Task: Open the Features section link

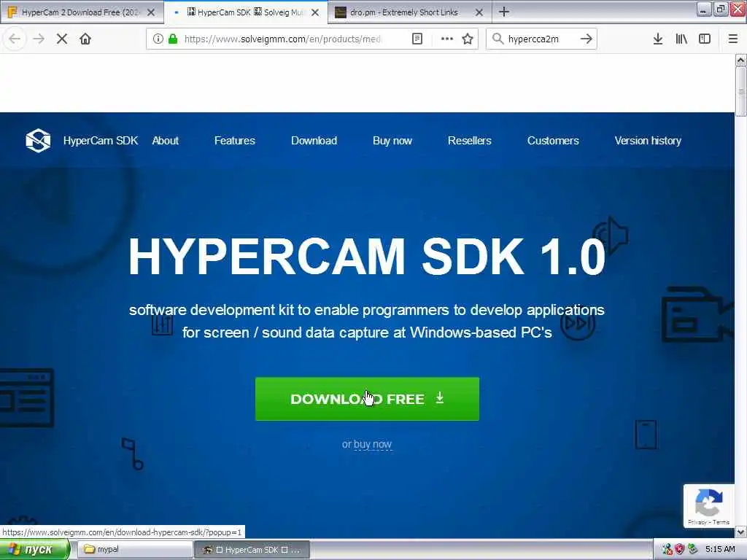Action: click(234, 141)
